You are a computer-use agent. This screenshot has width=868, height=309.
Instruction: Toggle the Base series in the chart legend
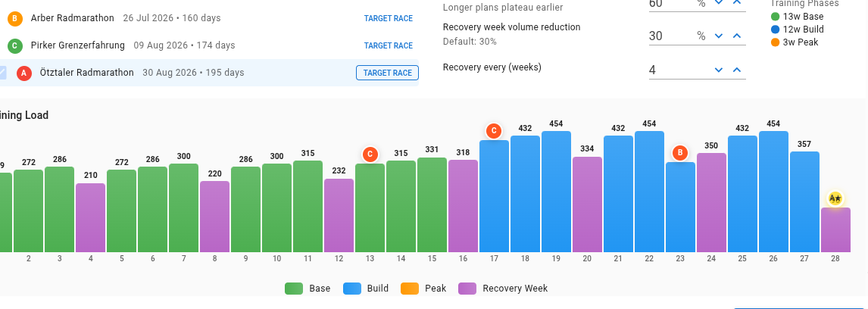click(x=308, y=289)
